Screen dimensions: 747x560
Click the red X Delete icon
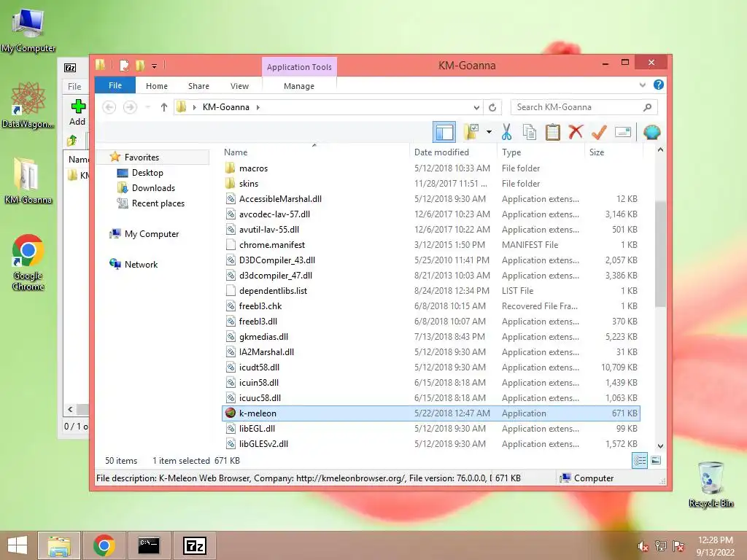(576, 132)
